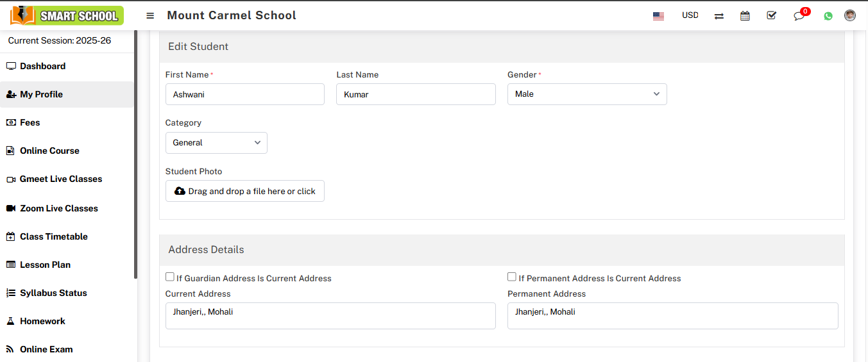This screenshot has height=362, width=868.
Task: Click the Permanent Address text area
Action: pos(673,316)
